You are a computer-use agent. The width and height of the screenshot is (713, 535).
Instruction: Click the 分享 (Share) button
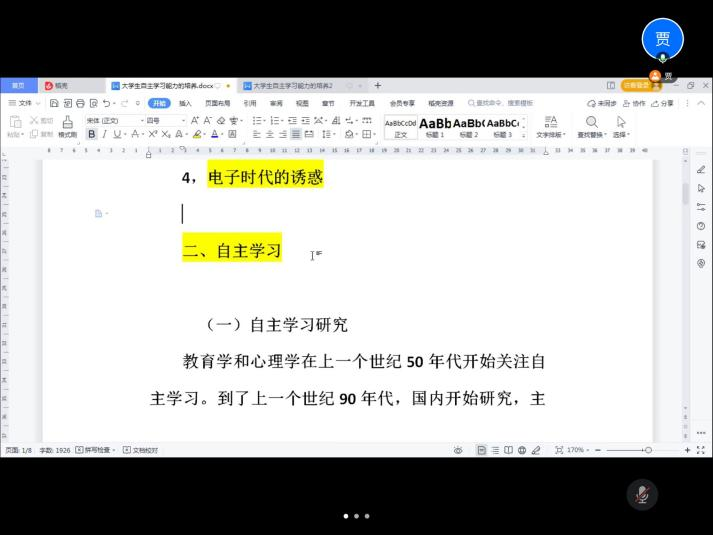pos(663,103)
